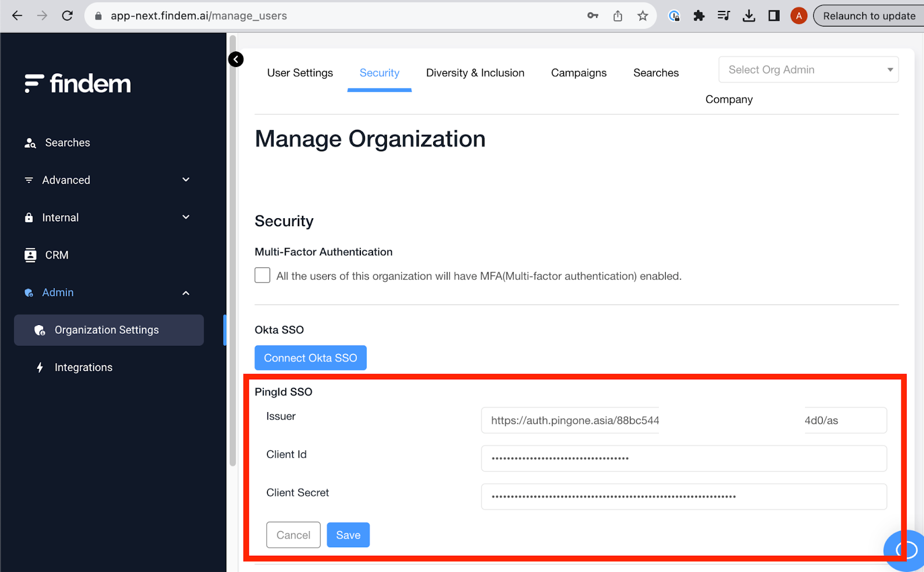Collapse the sidebar with the round arrow button
924x572 pixels.
pyautogui.click(x=236, y=59)
